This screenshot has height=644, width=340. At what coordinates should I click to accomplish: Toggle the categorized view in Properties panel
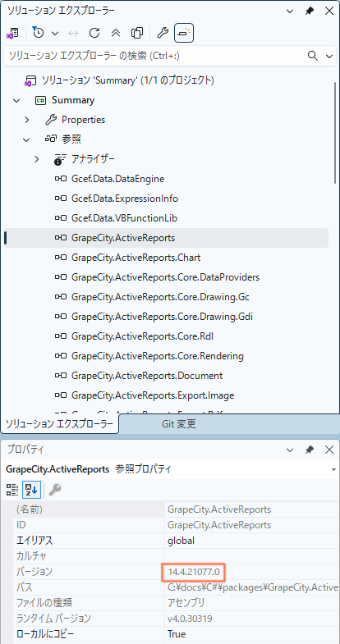[12, 489]
